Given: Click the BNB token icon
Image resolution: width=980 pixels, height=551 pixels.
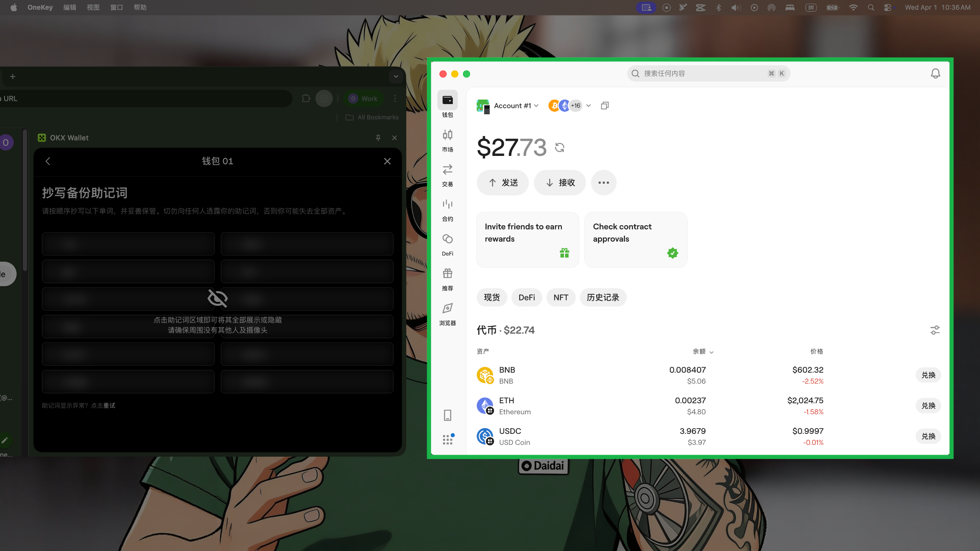Looking at the screenshot, I should [485, 375].
